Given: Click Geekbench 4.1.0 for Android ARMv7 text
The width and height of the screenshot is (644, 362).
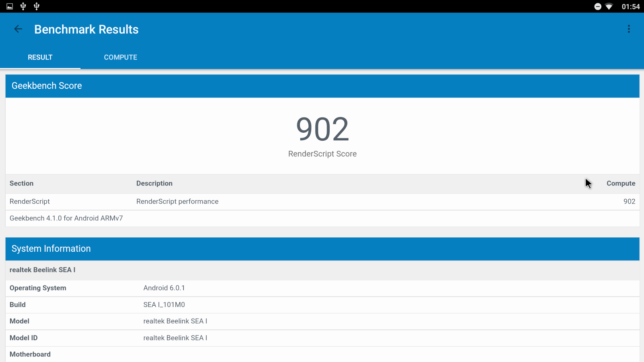Looking at the screenshot, I should (66, 218).
